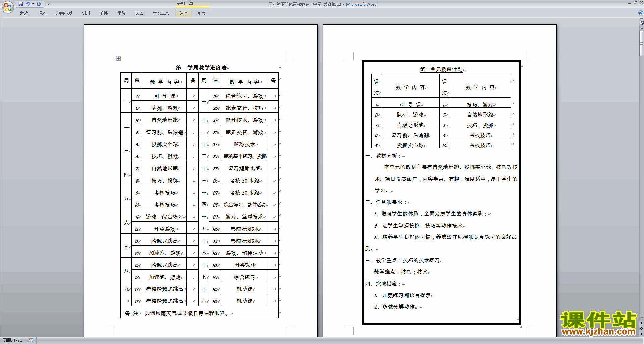Click heading 一、教材分析 on second page
644x344 pixels.
pos(384,156)
